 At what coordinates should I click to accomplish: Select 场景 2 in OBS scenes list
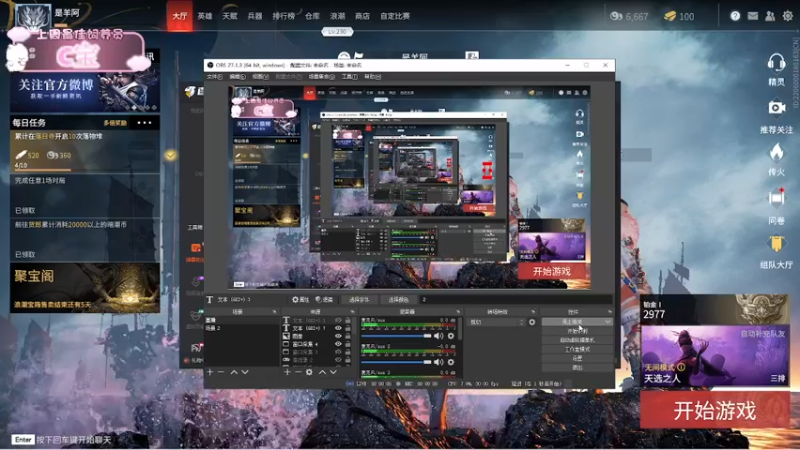(x=213, y=328)
